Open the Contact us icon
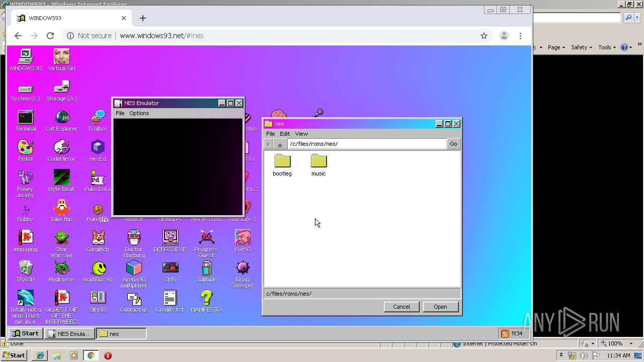Image resolution: width=644 pixels, height=362 pixels. point(134,301)
